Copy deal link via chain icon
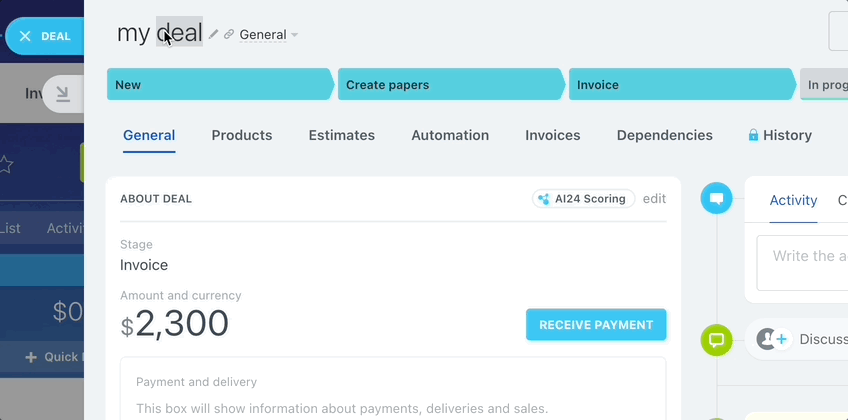The image size is (848, 420). click(229, 34)
